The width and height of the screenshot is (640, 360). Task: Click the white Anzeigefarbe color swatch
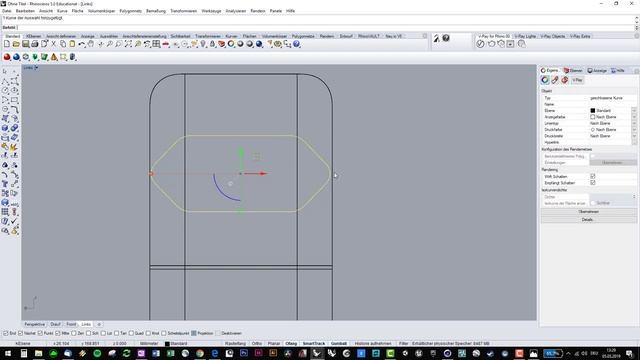point(593,117)
